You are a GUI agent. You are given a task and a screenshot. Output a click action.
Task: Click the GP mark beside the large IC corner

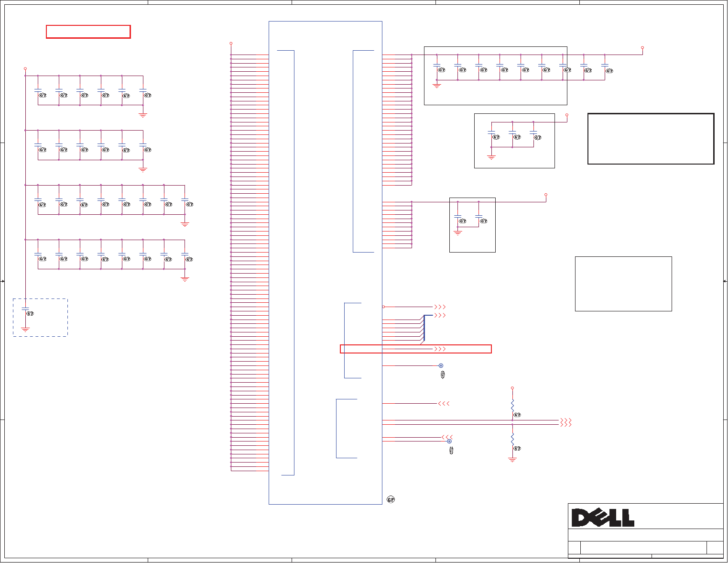tap(391, 499)
